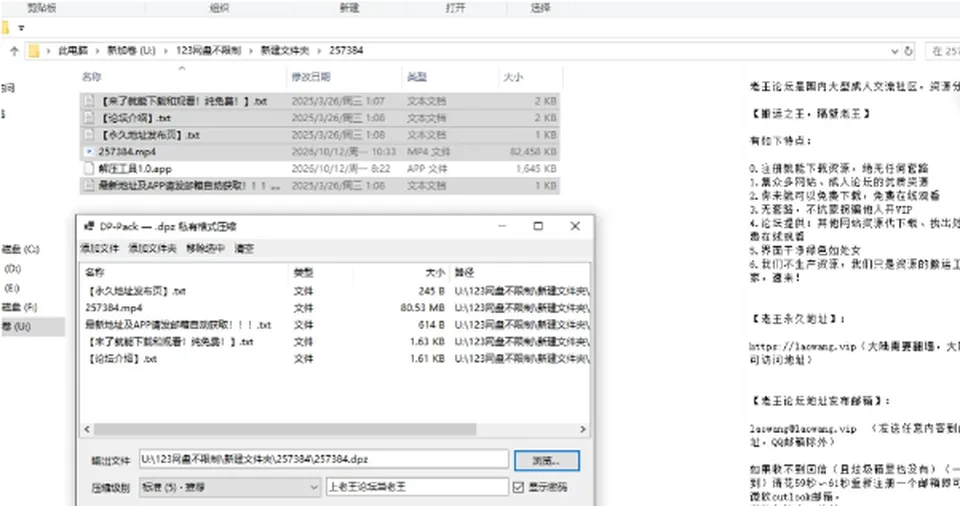960x506 pixels.
Task: Navigate to 123网盘不限制 in the address bar
Action: [x=209, y=51]
